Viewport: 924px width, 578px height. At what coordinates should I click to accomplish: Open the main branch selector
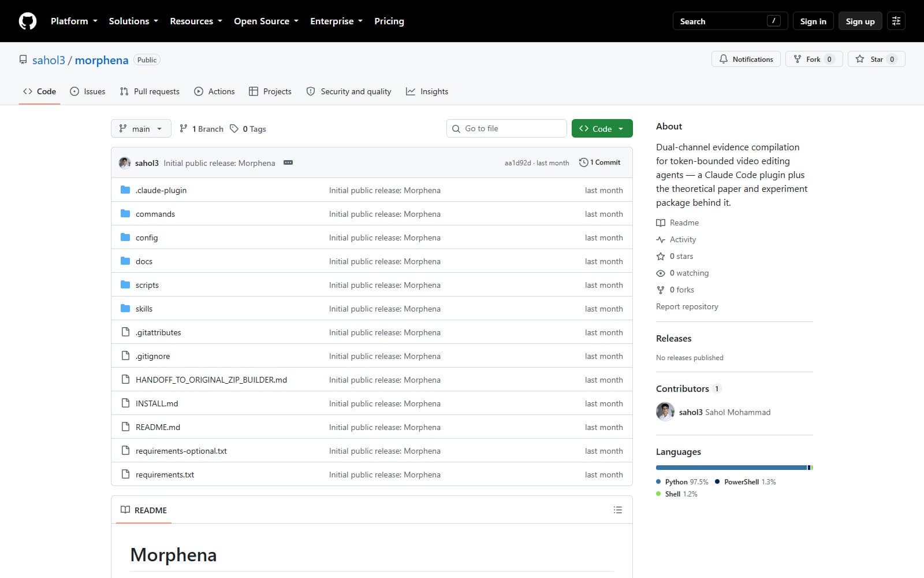click(141, 128)
